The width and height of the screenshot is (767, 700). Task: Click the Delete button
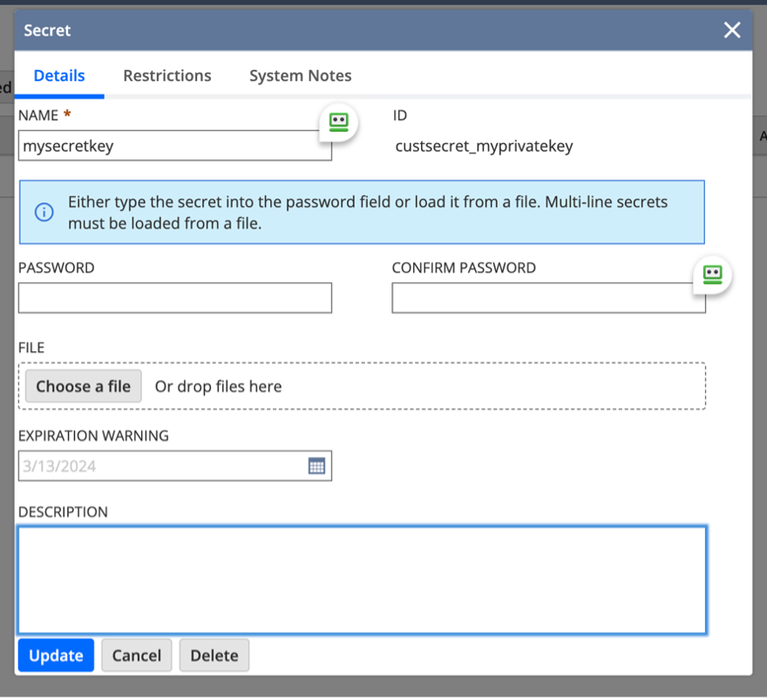(214, 655)
